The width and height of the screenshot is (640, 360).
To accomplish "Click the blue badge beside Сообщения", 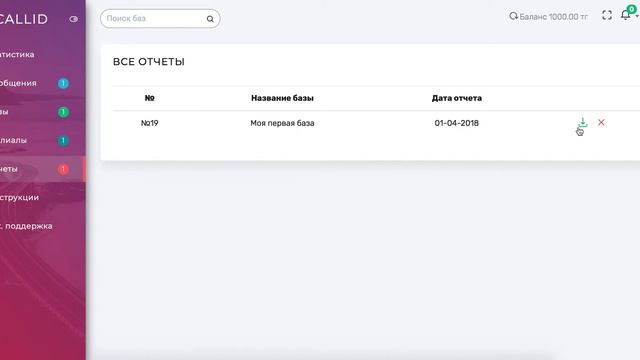I will tap(63, 83).
